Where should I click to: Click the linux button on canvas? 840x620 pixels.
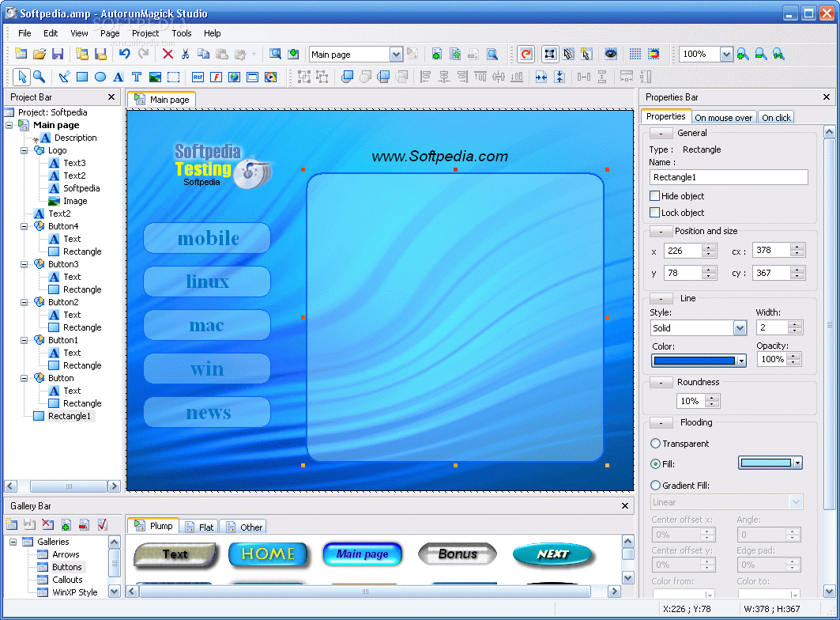tap(207, 282)
